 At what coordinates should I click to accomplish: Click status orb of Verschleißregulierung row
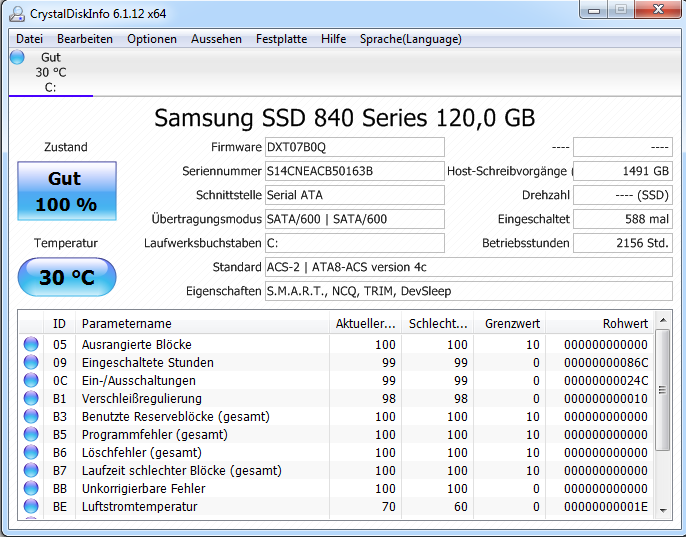[x=31, y=398]
